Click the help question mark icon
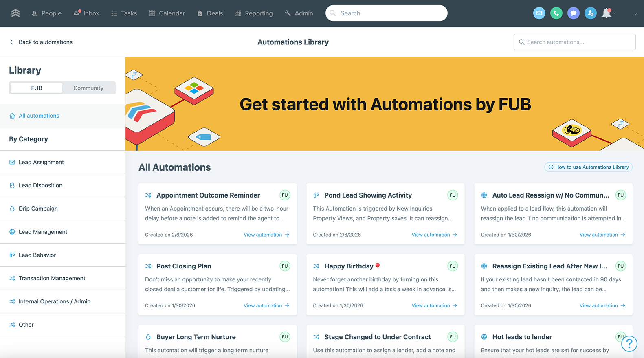Screen dimensions: 644x358 [x=629, y=344]
